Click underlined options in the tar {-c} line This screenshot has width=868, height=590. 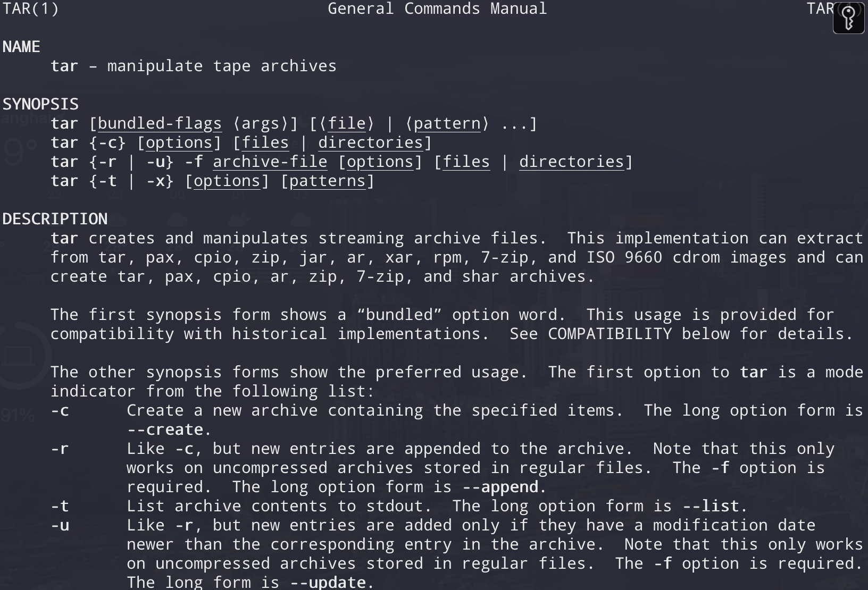coord(179,143)
